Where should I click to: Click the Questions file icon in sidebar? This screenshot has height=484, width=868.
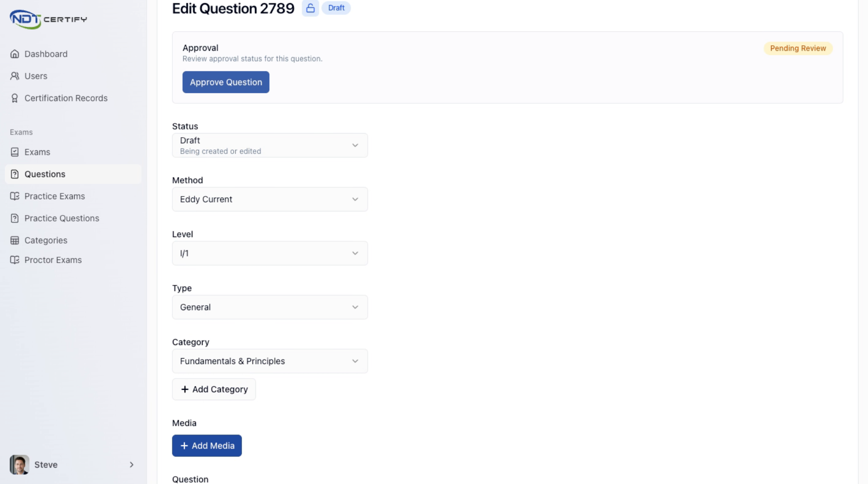15,174
